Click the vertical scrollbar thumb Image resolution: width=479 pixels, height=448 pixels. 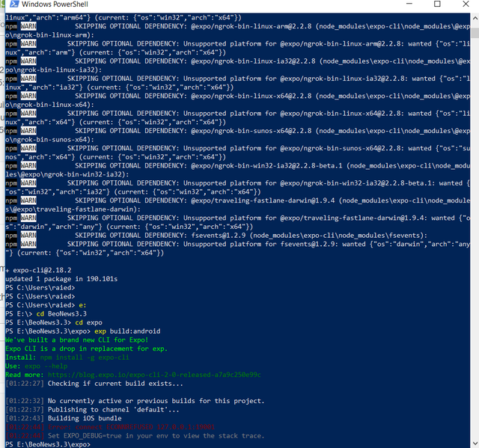click(x=475, y=33)
